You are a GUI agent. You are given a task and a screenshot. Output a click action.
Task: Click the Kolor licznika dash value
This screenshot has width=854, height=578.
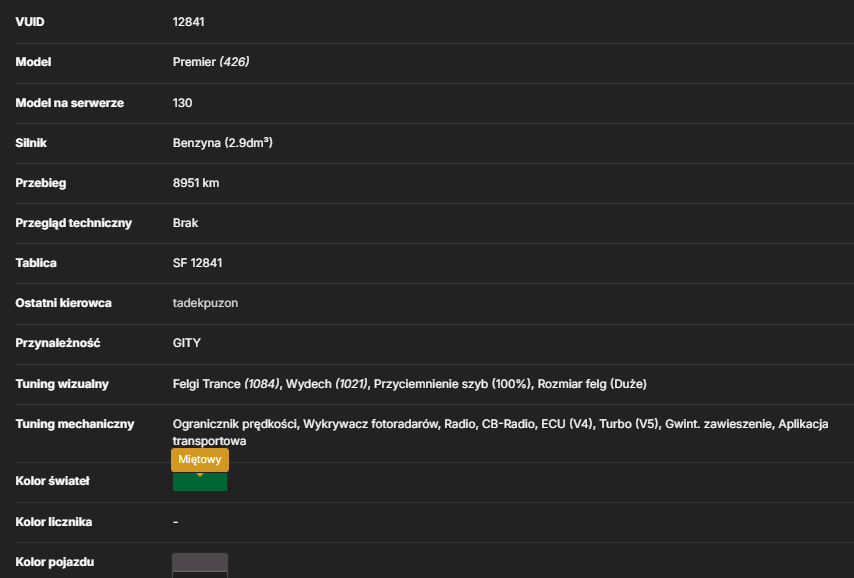pyautogui.click(x=175, y=522)
